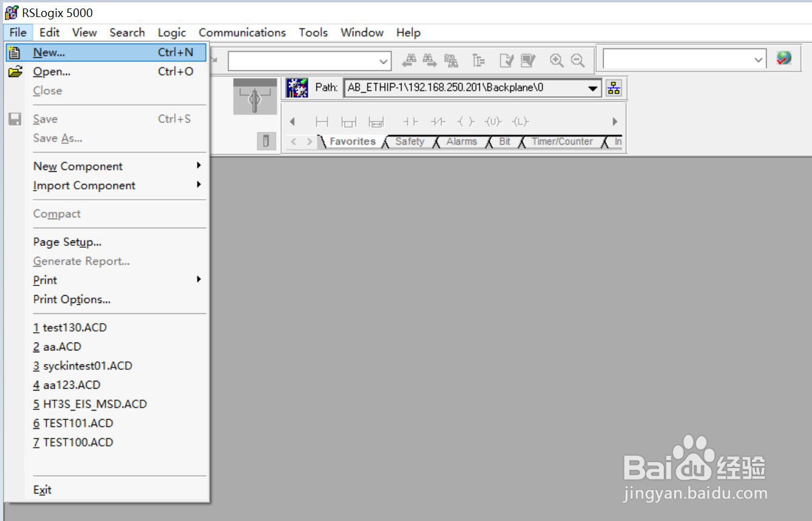The image size is (812, 521).
Task: Choose New... from the File menu
Action: tap(106, 52)
